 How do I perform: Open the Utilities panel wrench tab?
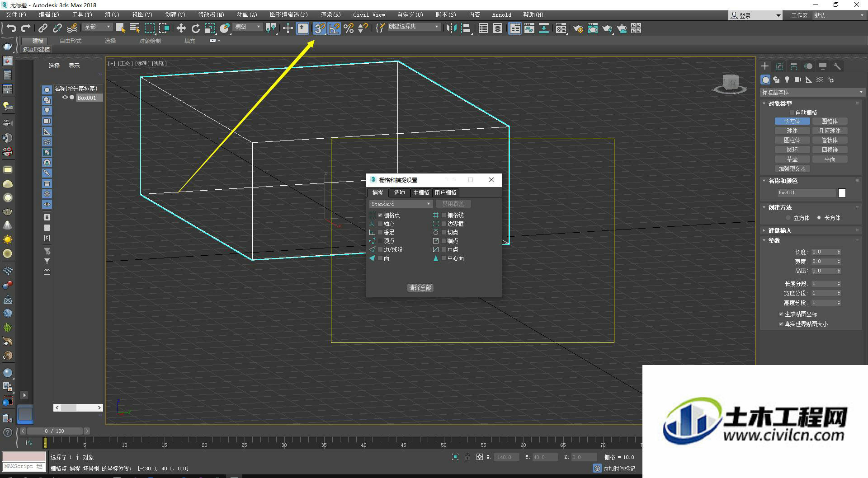[837, 66]
